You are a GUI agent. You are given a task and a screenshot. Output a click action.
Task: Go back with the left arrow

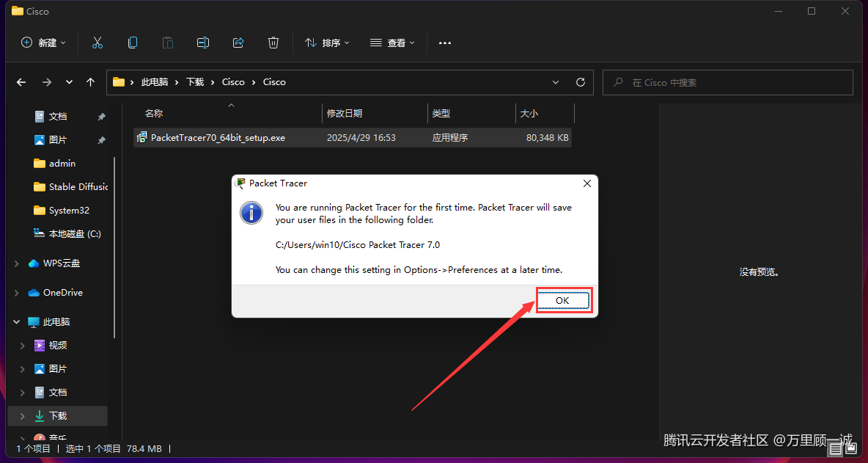21,82
